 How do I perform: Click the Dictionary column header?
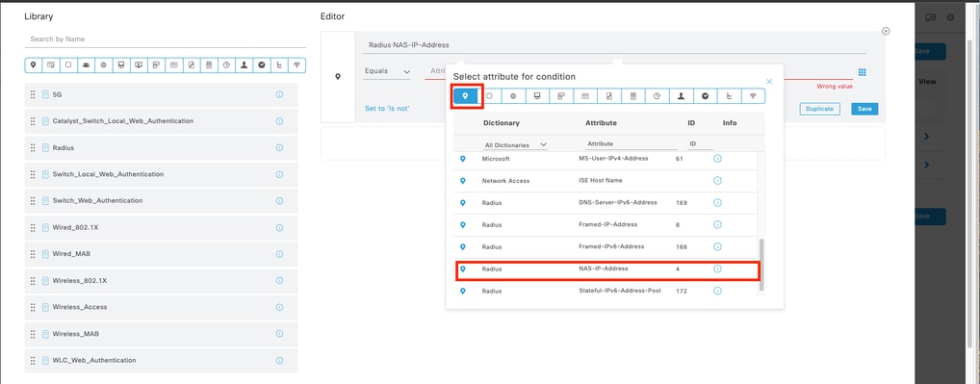coord(502,123)
